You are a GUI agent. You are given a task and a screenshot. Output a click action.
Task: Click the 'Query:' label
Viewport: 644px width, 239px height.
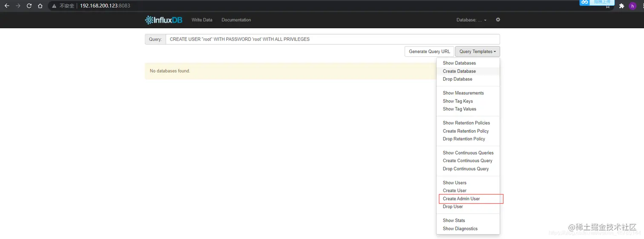pyautogui.click(x=155, y=39)
